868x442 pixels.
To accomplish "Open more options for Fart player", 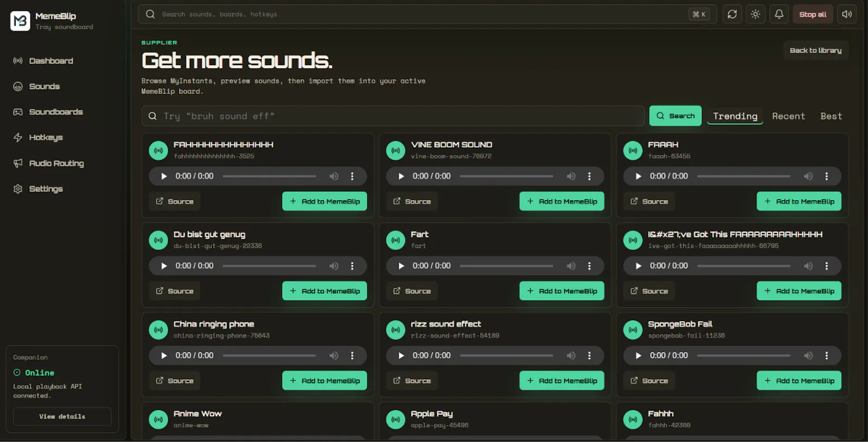I will click(x=589, y=266).
